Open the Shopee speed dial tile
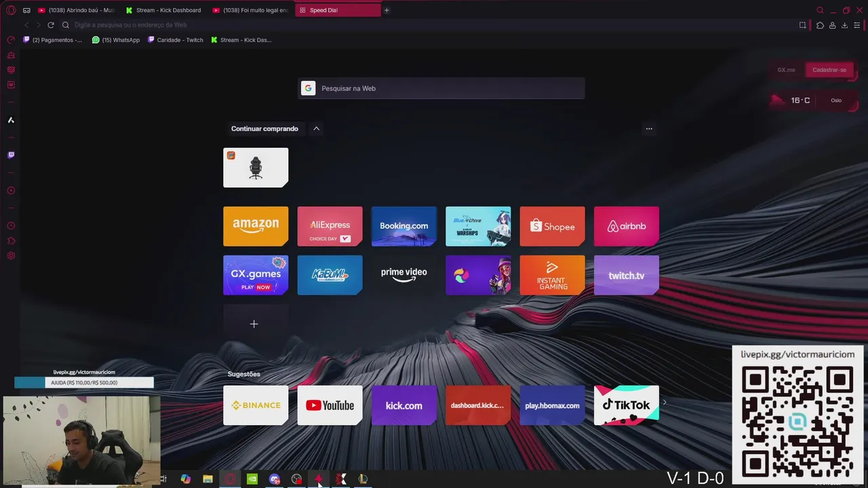 coord(552,226)
